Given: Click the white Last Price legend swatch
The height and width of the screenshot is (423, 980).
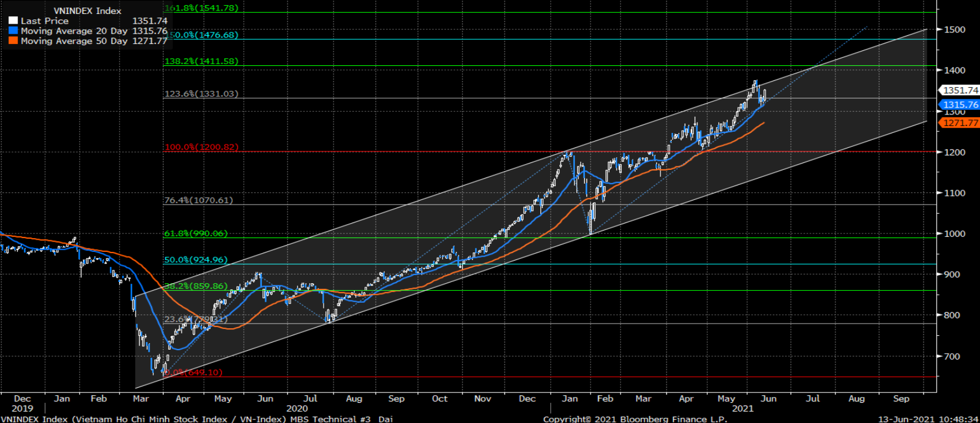Looking at the screenshot, I should [x=13, y=21].
